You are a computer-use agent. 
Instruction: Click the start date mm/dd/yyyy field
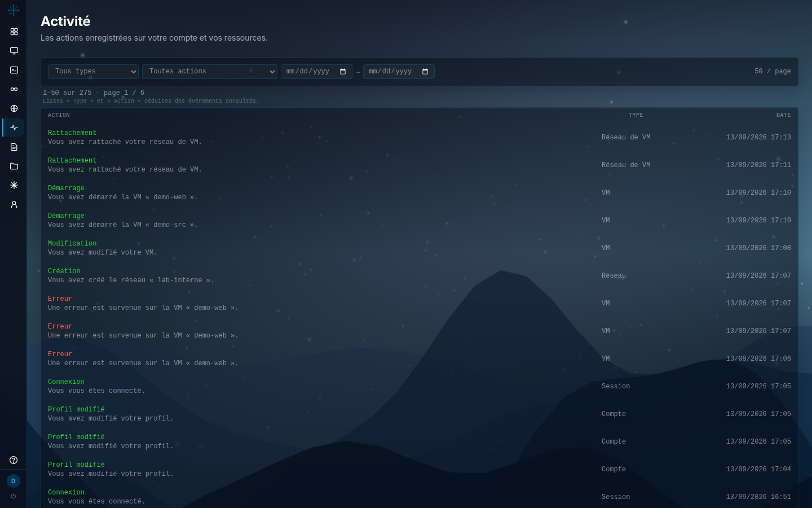316,72
